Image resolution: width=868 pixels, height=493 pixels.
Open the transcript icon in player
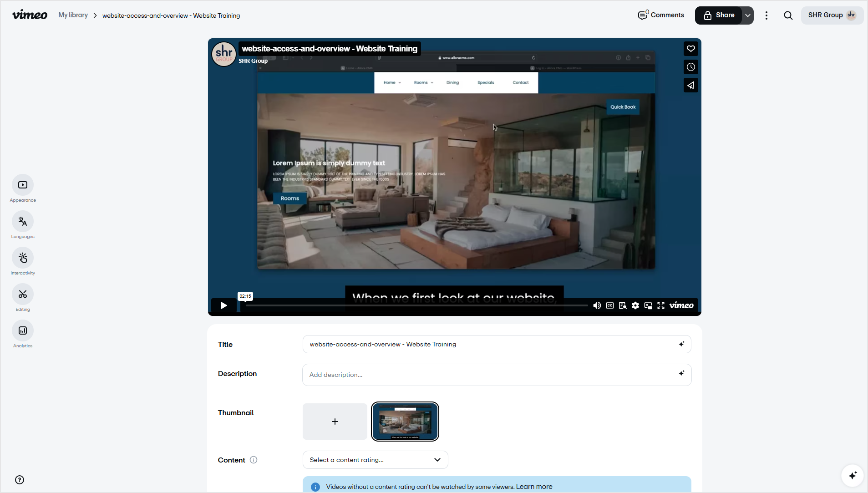click(623, 305)
